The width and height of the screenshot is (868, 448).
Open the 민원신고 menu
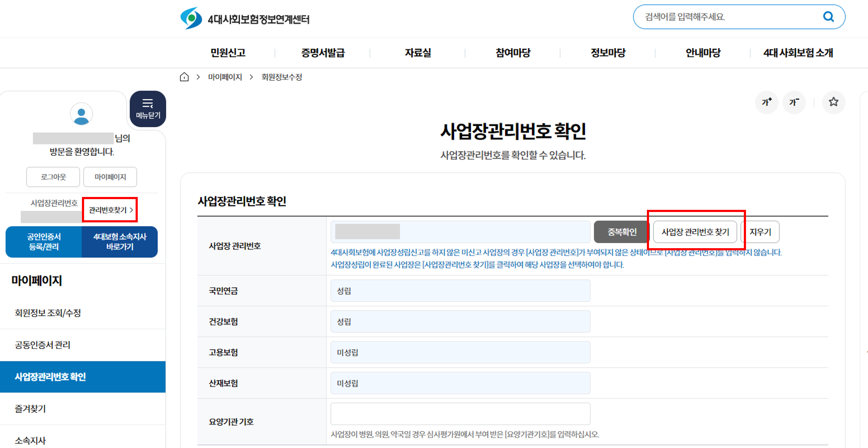click(x=228, y=53)
